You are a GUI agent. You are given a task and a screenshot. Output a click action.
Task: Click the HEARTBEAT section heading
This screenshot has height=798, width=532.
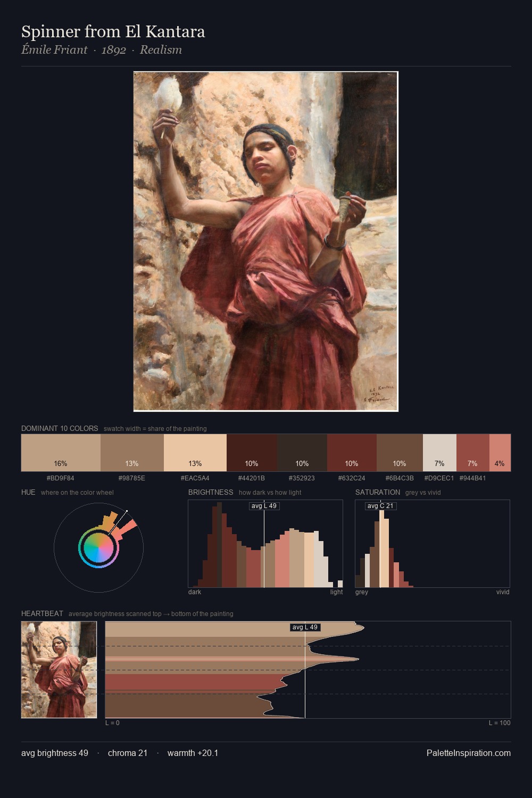(42, 614)
